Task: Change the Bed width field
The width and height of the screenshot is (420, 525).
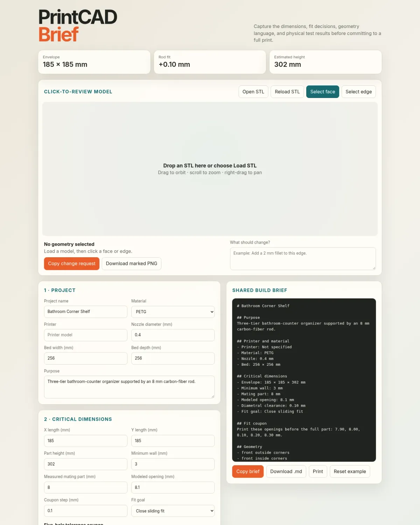Action: tap(85, 358)
